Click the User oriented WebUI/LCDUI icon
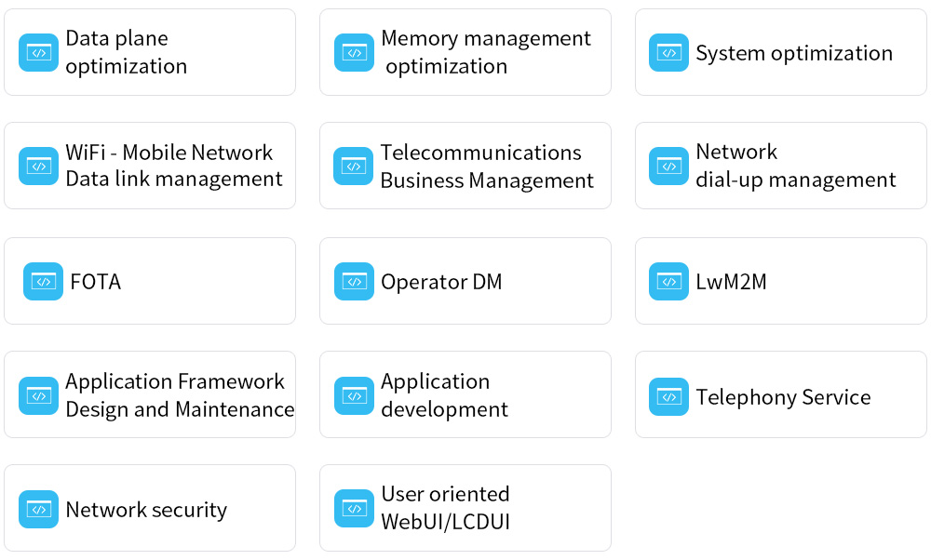931x560 pixels. coord(354,509)
